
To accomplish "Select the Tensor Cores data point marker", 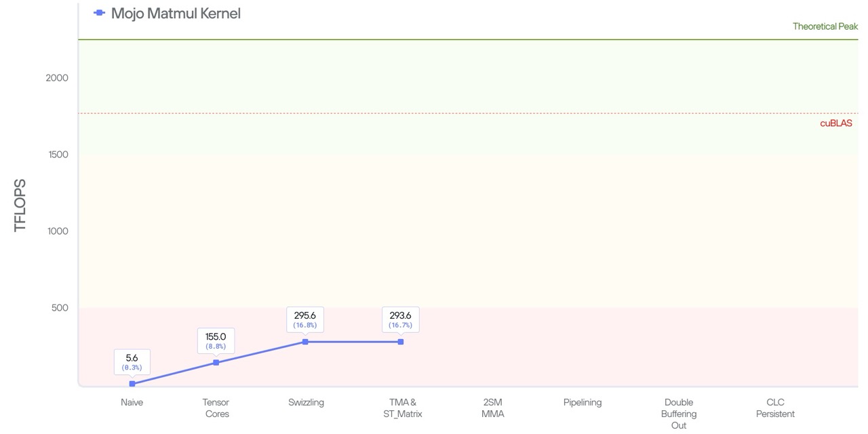I will [216, 363].
